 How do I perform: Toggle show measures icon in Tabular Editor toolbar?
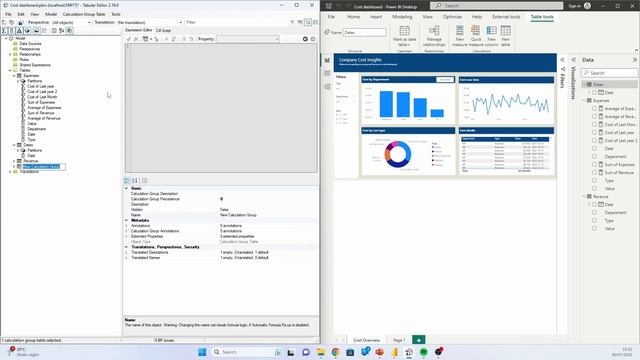4,31
